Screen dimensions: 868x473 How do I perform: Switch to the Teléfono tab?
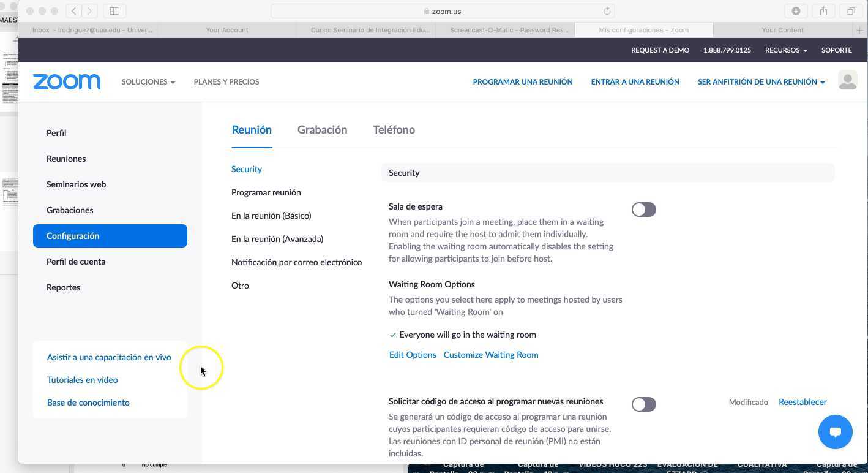click(394, 130)
